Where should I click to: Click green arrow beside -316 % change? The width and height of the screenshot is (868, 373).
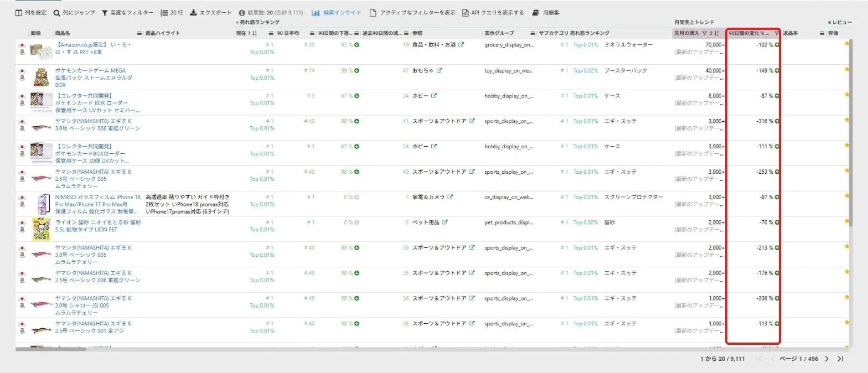[x=777, y=121]
